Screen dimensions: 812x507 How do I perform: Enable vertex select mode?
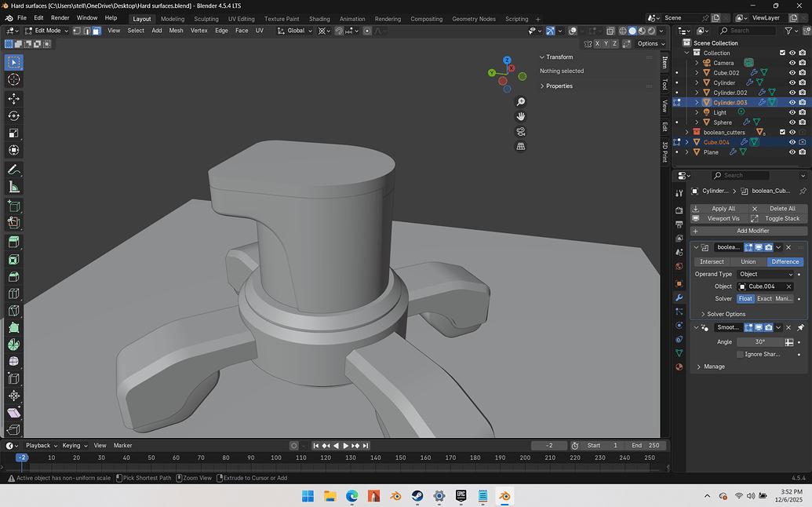(77, 31)
